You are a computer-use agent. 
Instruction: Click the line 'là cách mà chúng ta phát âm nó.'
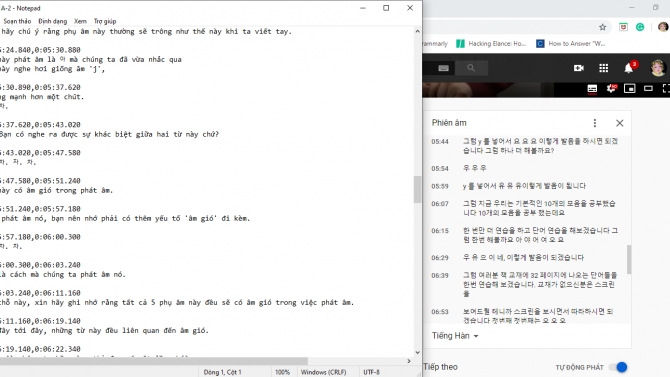point(63,274)
